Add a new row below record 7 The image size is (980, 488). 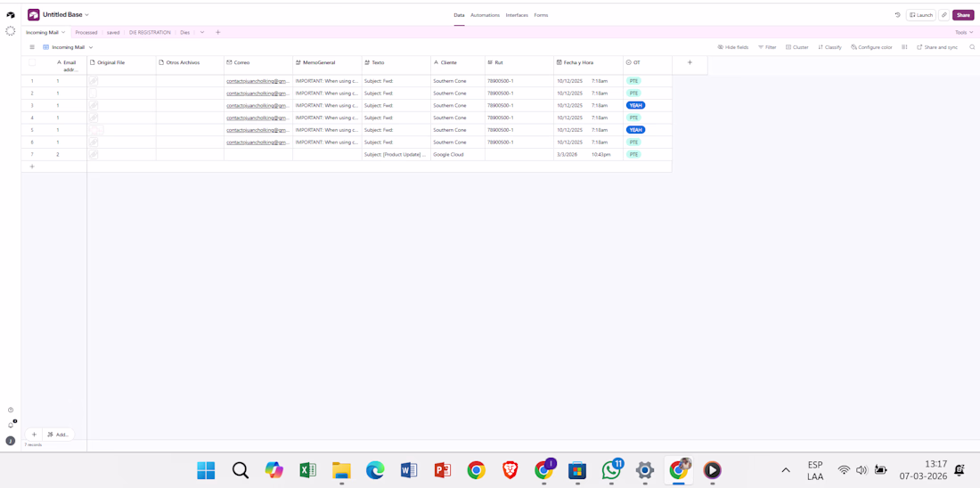click(x=32, y=167)
